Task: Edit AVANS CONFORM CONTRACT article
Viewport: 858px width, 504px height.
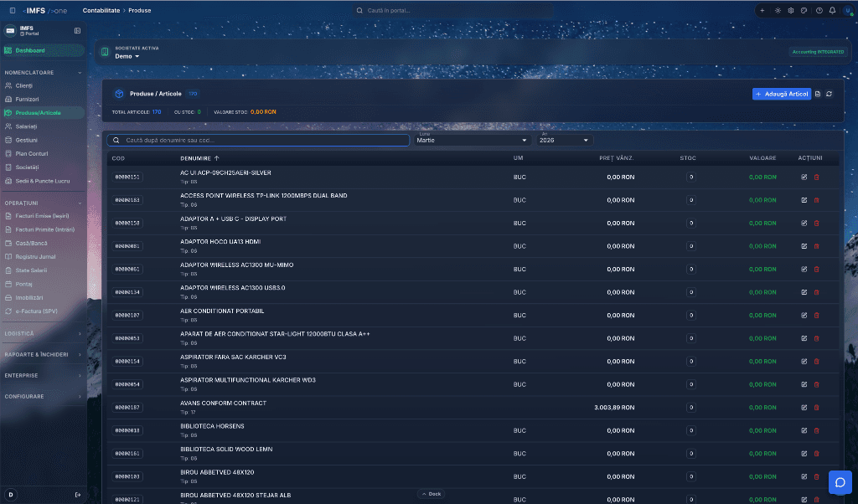Action: (804, 407)
